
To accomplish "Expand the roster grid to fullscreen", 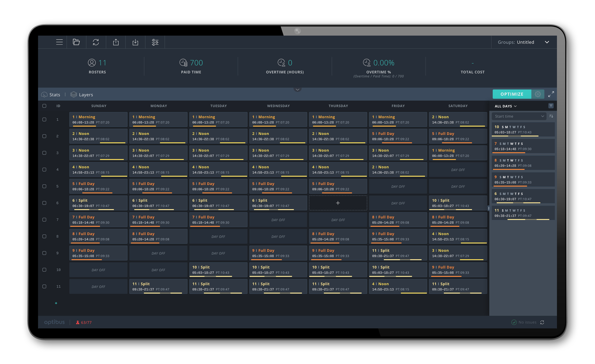I will (x=551, y=94).
